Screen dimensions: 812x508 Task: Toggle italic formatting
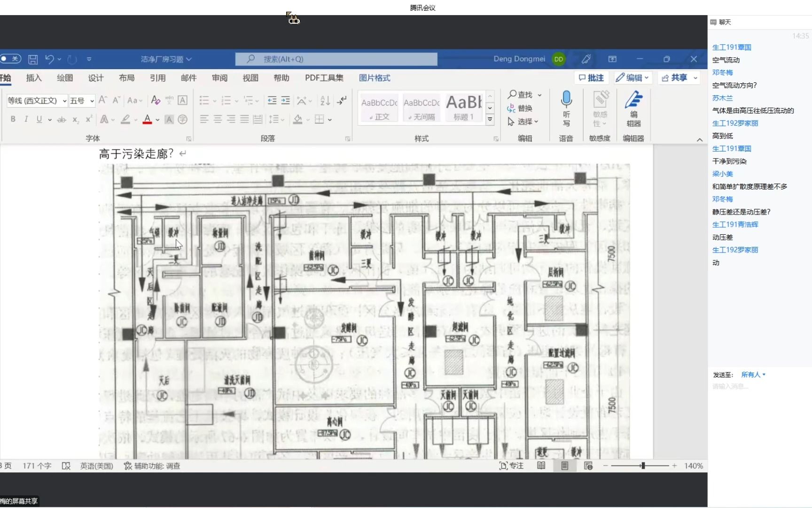pyautogui.click(x=26, y=119)
